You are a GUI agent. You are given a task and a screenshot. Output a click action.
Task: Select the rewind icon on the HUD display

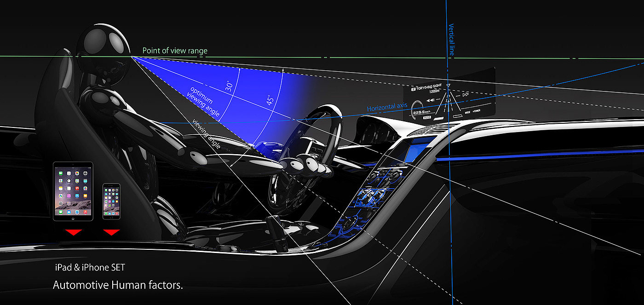pos(430,100)
